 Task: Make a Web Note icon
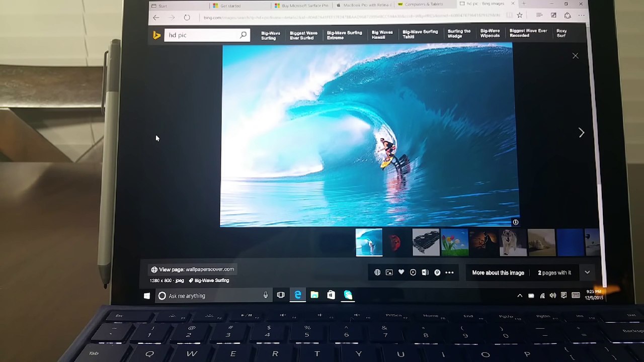553,16
